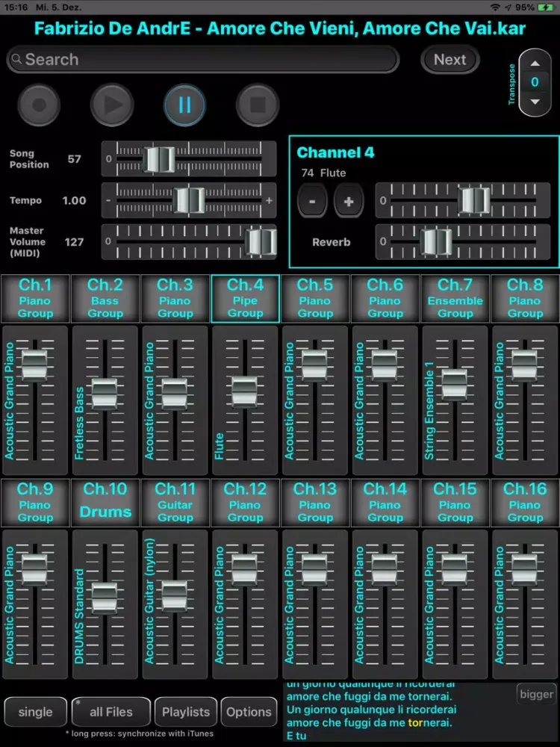The height and width of the screenshot is (747, 560).
Task: Open Options
Action: point(249,712)
